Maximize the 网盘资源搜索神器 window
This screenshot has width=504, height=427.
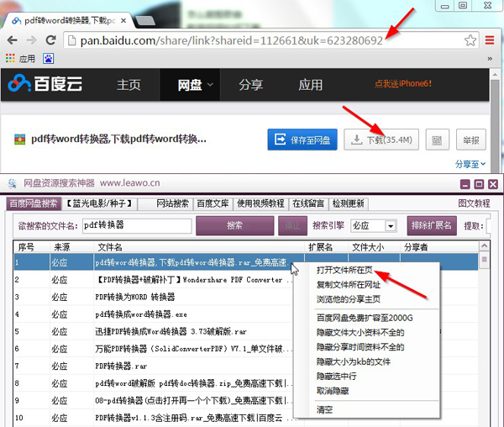(x=479, y=184)
